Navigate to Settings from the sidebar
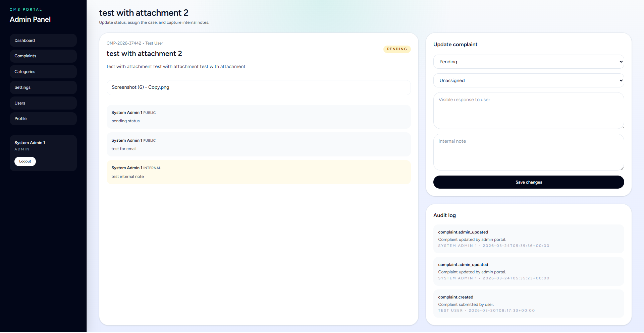This screenshot has height=333, width=644. [x=43, y=87]
